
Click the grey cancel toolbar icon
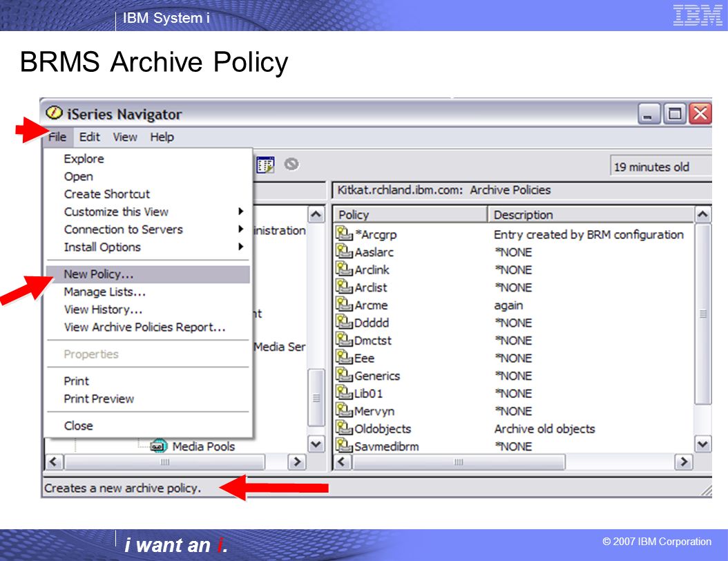click(x=291, y=164)
